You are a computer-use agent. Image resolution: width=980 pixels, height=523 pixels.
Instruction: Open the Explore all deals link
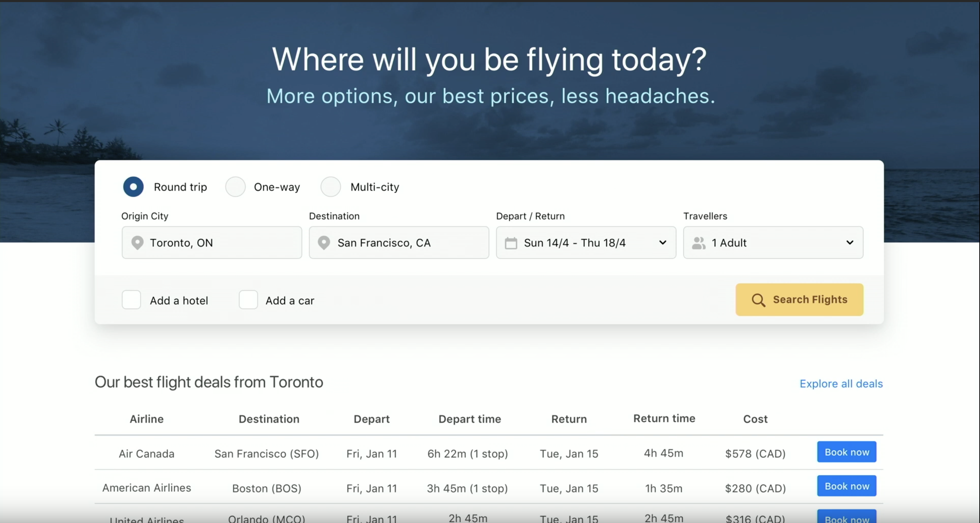coord(841,383)
